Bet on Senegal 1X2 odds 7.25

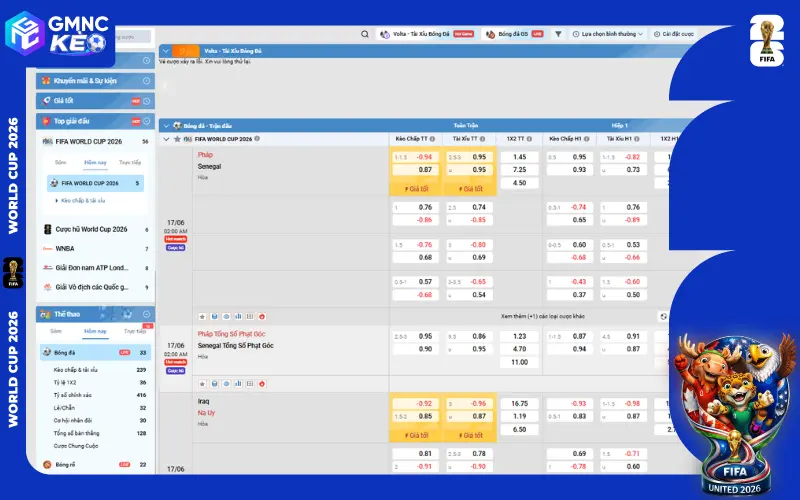click(519, 170)
